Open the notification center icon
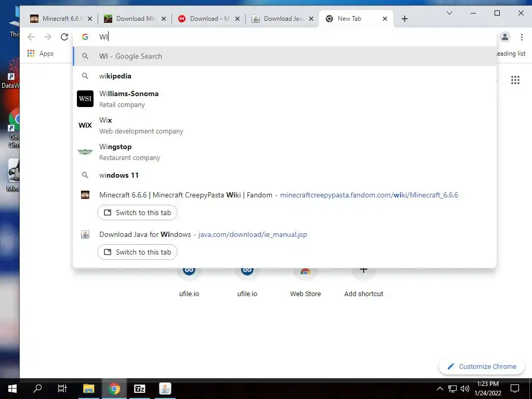 click(x=515, y=389)
